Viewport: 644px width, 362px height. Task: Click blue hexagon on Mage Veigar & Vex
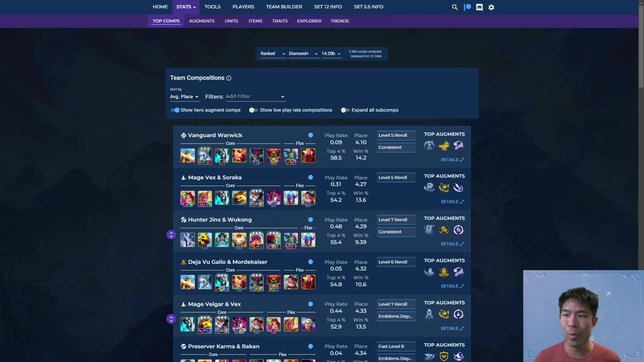point(311,304)
